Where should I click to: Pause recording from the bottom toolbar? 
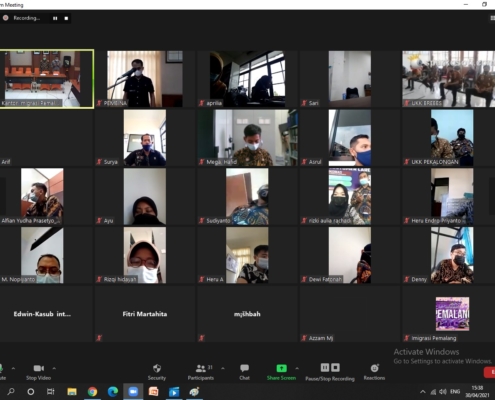pyautogui.click(x=325, y=367)
